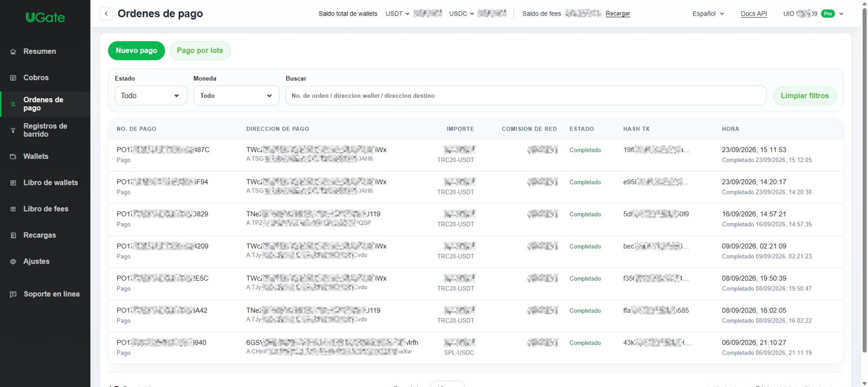Viewport: 868px width, 387px height.
Task: Click hash tx starting with 5df
Action: coord(656,214)
